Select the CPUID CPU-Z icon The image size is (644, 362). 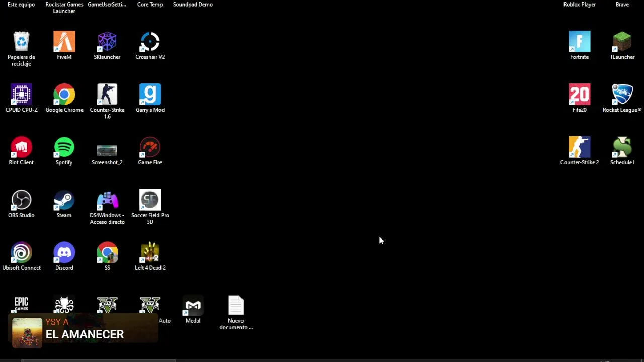(21, 95)
